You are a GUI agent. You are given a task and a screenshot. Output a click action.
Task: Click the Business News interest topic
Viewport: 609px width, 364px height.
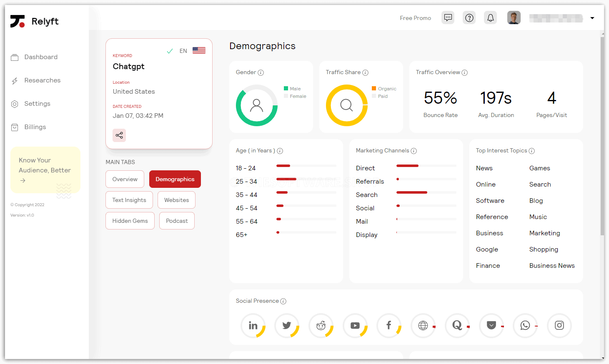pyautogui.click(x=552, y=266)
